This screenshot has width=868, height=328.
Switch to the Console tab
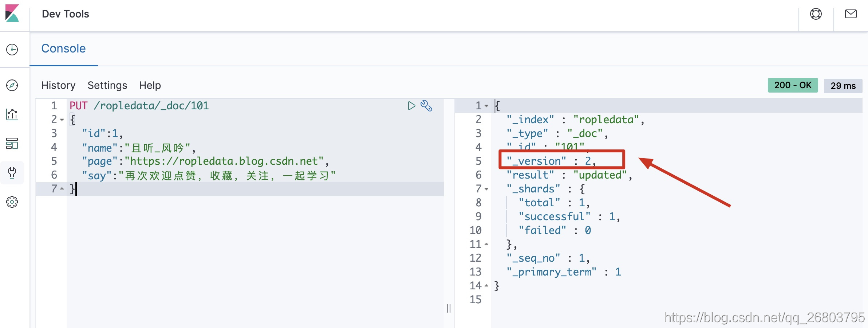[63, 48]
